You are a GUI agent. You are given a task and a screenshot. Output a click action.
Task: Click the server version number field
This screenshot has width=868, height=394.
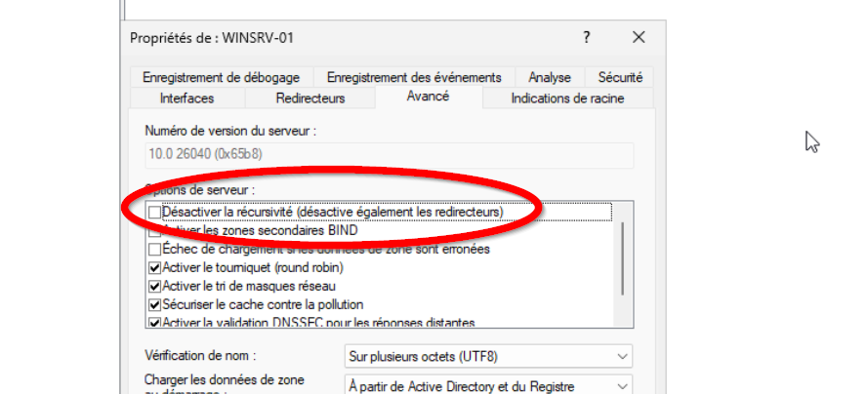click(389, 155)
